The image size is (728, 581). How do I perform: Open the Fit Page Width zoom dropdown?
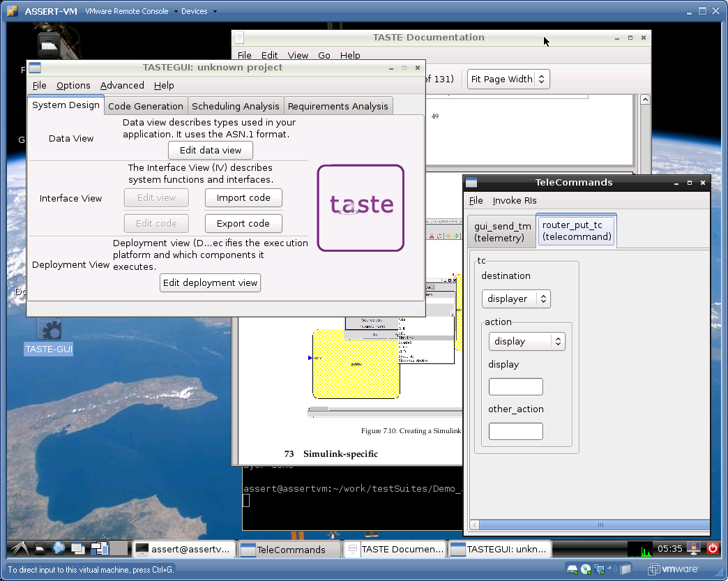(x=508, y=79)
